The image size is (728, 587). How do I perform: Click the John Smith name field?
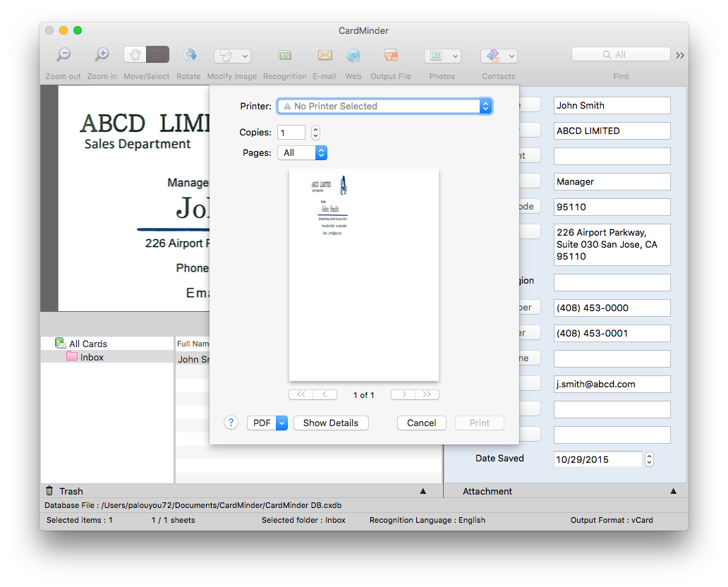(612, 105)
